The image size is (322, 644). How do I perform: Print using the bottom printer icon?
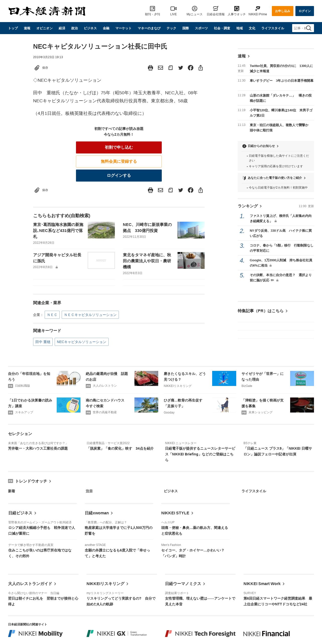click(x=150, y=190)
